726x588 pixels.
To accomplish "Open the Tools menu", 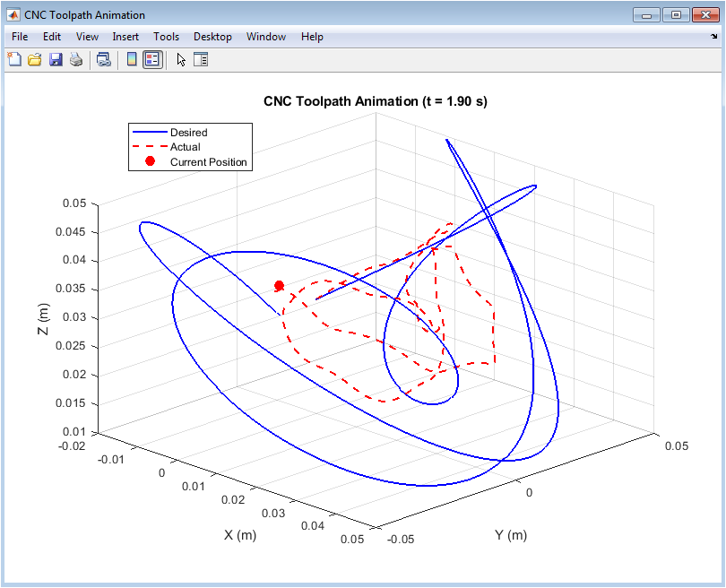I will pos(166,37).
